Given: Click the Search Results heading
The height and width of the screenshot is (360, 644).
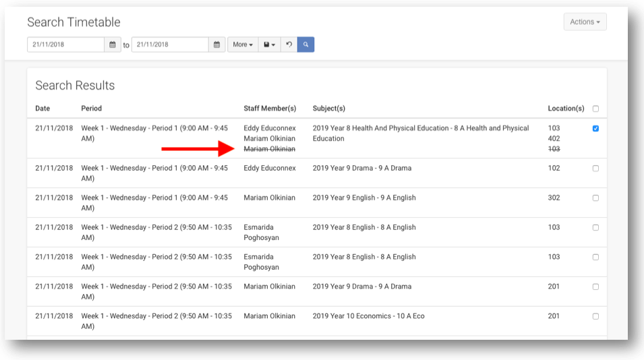Looking at the screenshot, I should point(75,86).
